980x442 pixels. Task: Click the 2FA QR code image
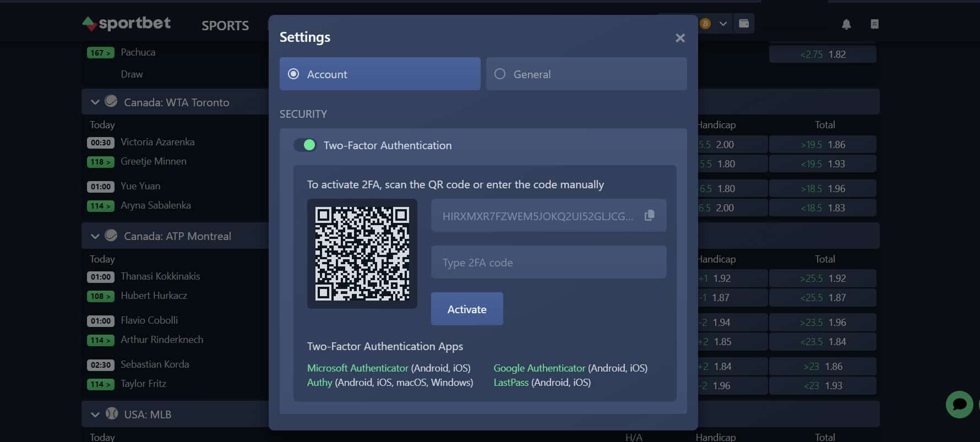coord(362,254)
